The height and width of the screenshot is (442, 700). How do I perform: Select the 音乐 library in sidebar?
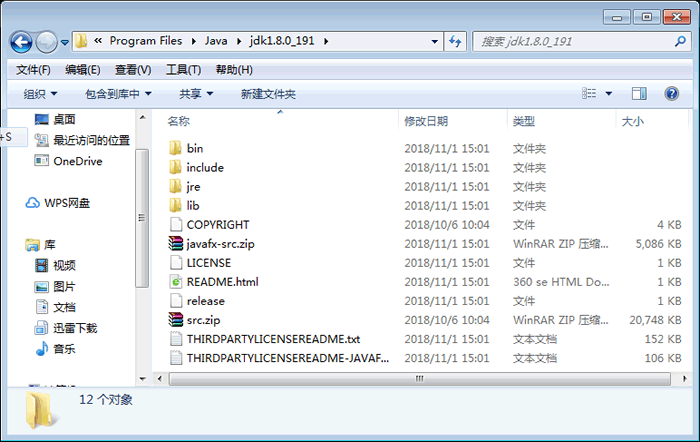(64, 349)
